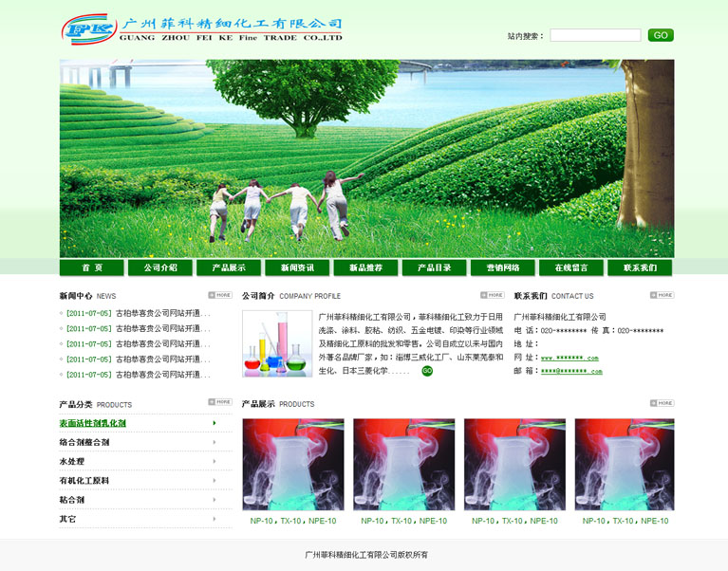
Task: Expand the 表面活性剂乳化剂 category arrow
Action: (x=215, y=423)
